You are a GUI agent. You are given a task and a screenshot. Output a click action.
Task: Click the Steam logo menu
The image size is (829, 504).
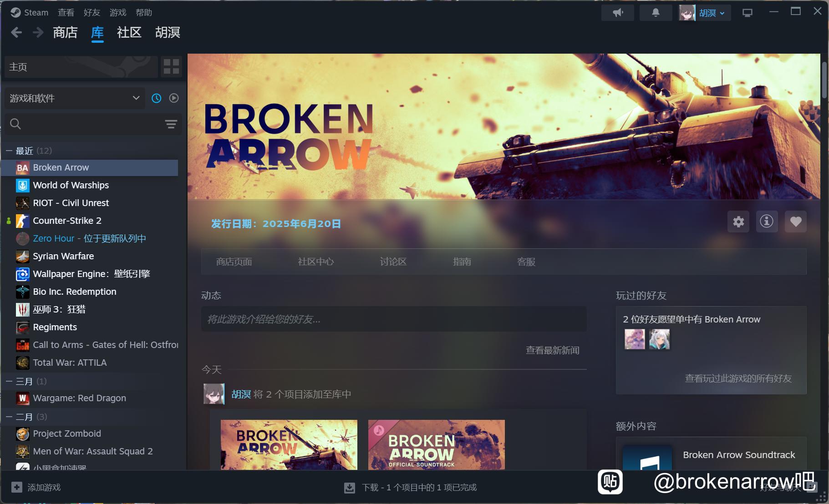[30, 12]
